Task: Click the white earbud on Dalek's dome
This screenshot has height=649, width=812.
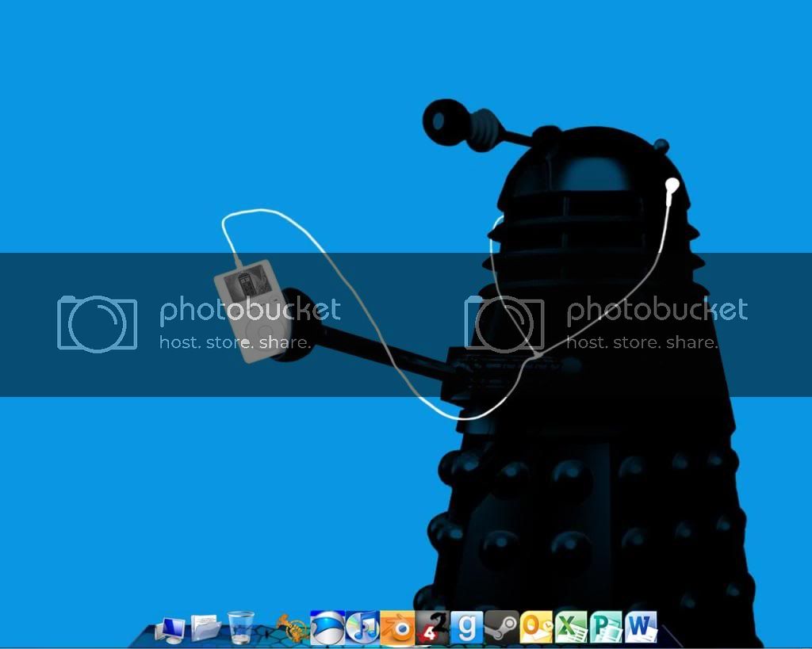Action: click(672, 185)
